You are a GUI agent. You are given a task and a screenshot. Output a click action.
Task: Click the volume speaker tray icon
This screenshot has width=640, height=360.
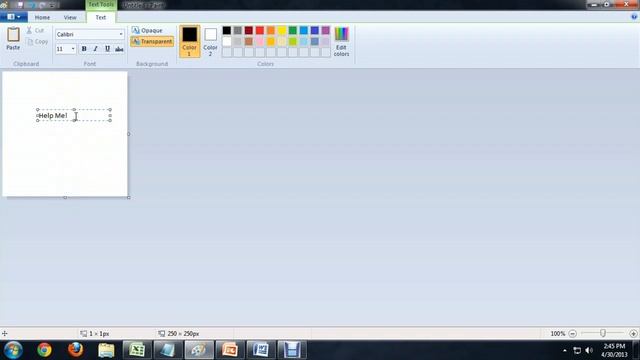click(589, 350)
